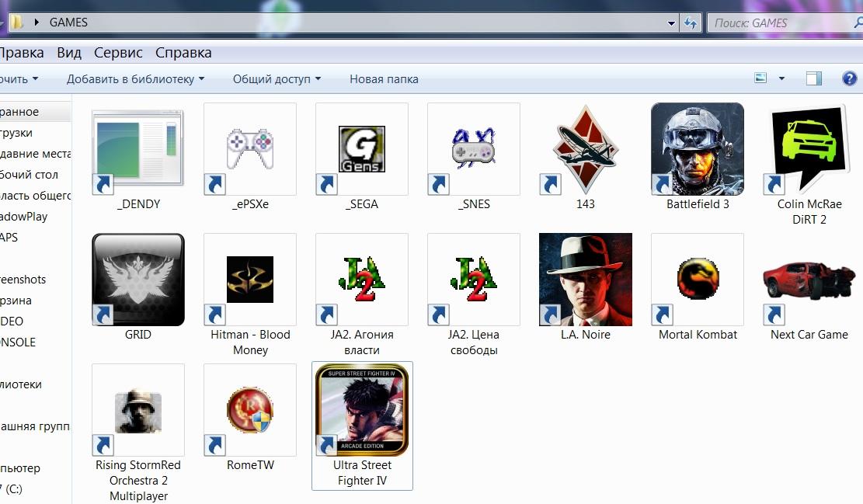This screenshot has width=863, height=504.
Task: Click the Ultra Street Fighter IV label
Action: [x=362, y=473]
